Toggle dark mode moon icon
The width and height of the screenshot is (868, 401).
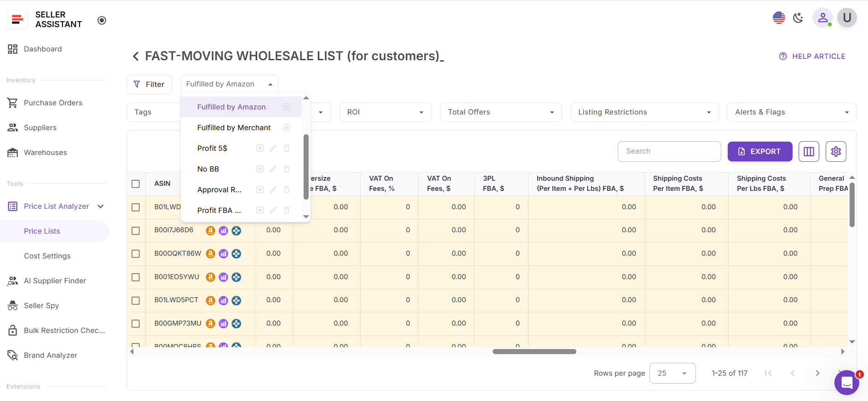(x=798, y=18)
